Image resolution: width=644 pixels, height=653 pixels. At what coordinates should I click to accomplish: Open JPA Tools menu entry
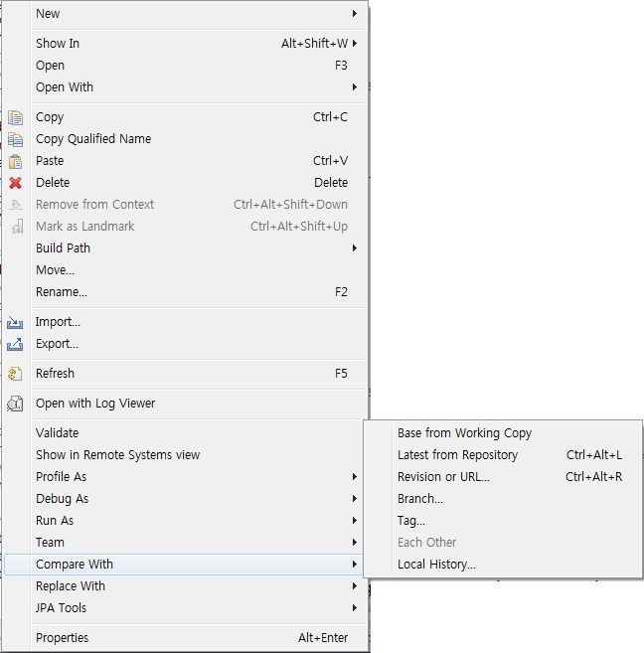coord(185,608)
